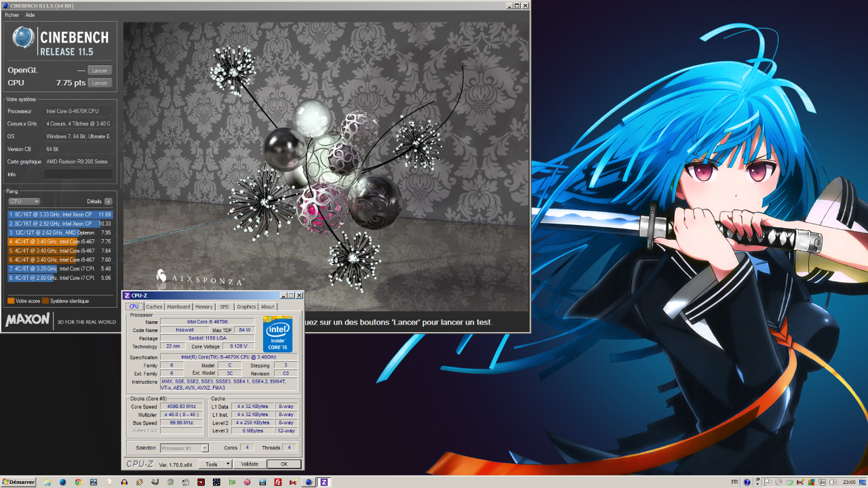Open Google Chrome from the taskbar
The width and height of the screenshot is (868, 488).
(78, 483)
